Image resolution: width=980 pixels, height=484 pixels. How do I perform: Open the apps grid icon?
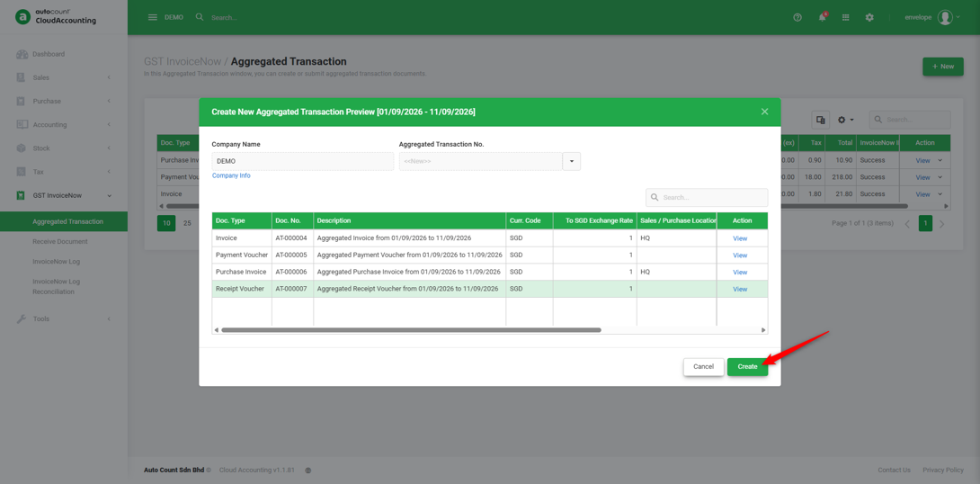pos(846,17)
